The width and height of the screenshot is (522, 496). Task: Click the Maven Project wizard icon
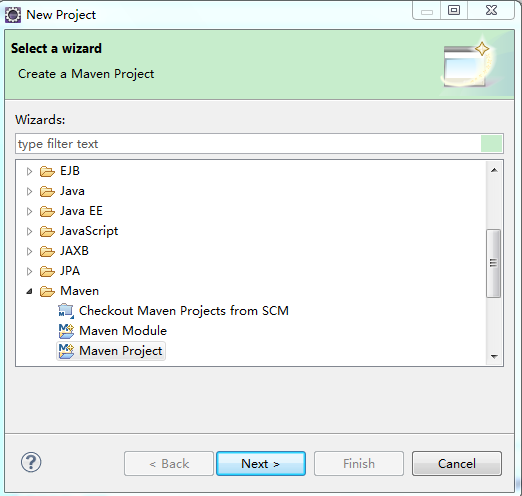66,351
